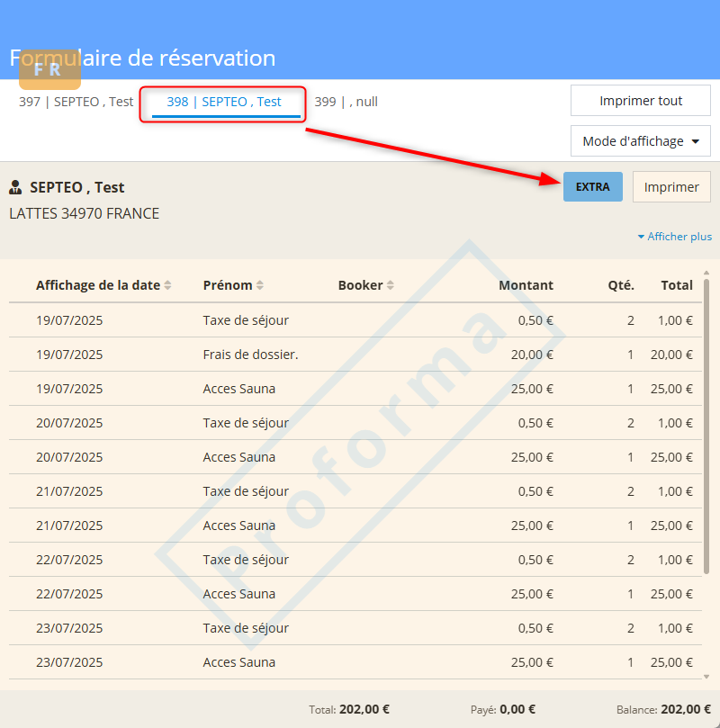Open the 399 | , null tab
Image resolution: width=720 pixels, height=728 pixels.
(346, 102)
